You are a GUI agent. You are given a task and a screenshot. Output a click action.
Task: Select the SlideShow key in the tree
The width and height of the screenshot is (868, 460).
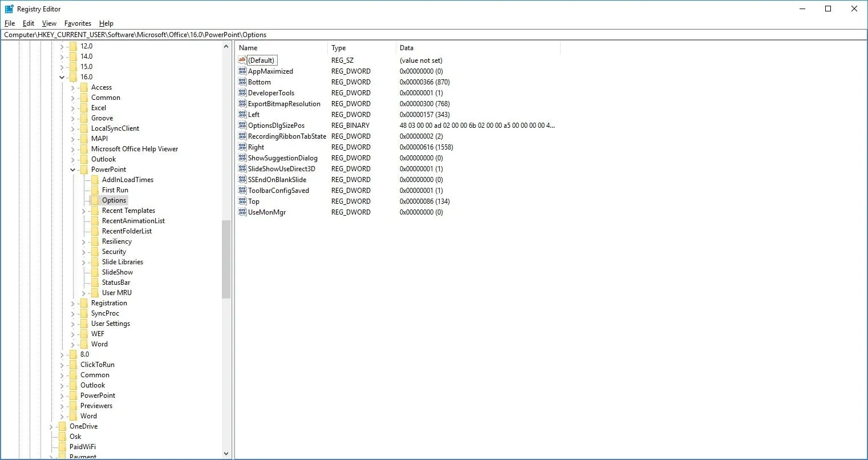point(117,272)
